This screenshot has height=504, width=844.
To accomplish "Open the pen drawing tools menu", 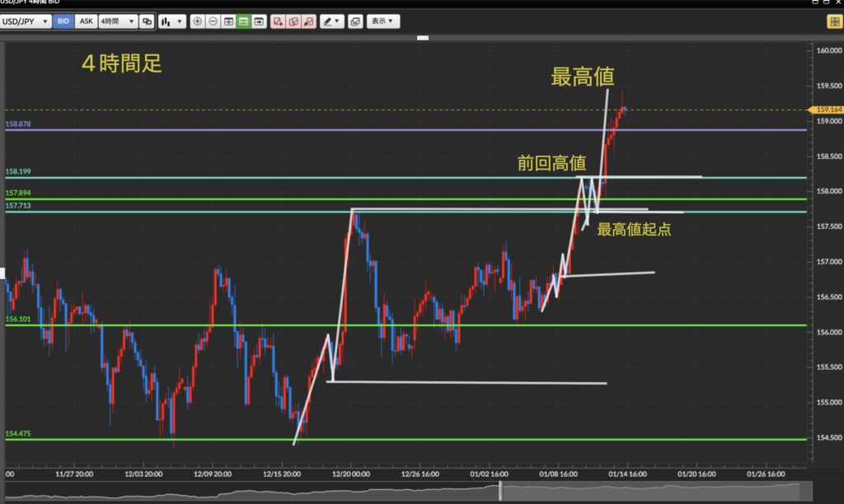I will [331, 21].
